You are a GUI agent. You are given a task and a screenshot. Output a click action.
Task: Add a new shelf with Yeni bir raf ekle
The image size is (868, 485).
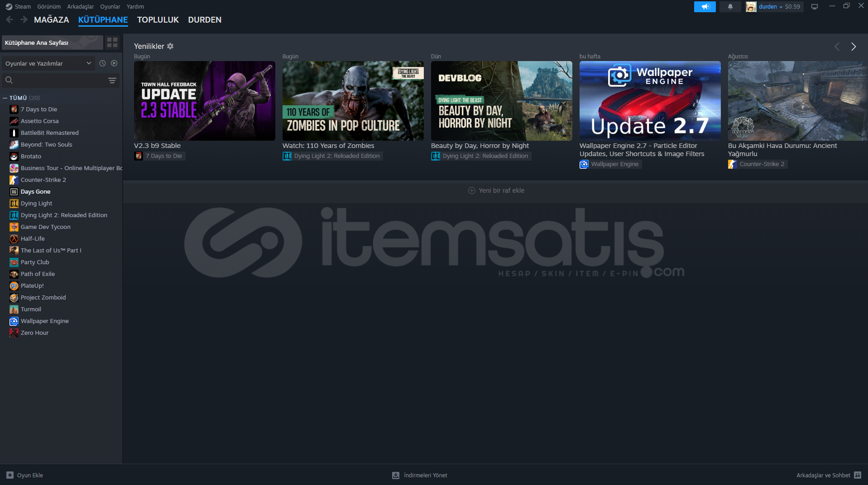point(496,190)
